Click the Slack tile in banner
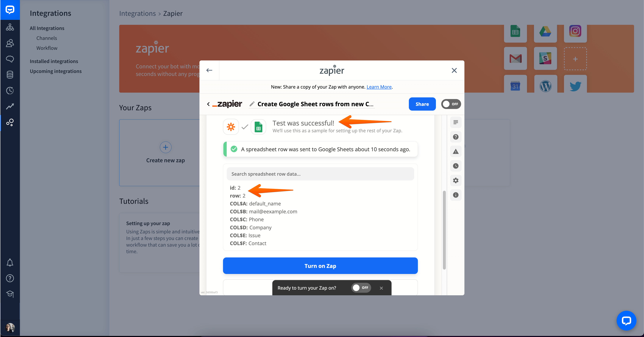This screenshot has width=644, height=337. click(x=545, y=58)
